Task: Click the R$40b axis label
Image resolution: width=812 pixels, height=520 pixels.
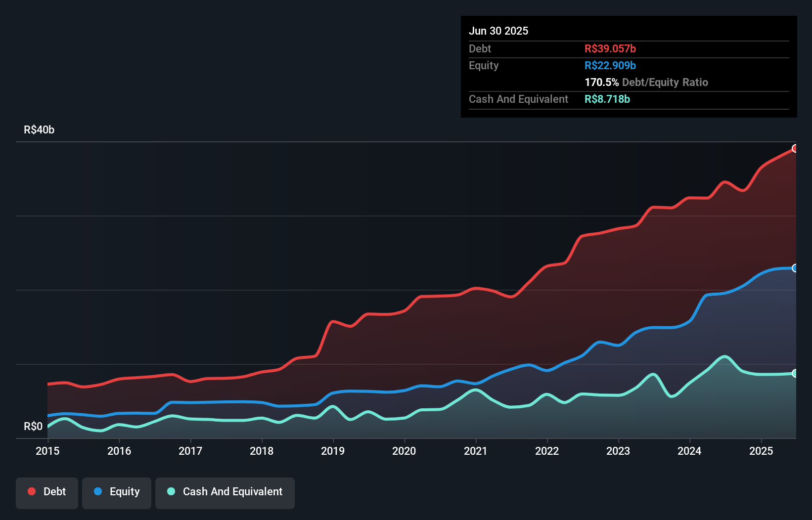Action: tap(39, 130)
